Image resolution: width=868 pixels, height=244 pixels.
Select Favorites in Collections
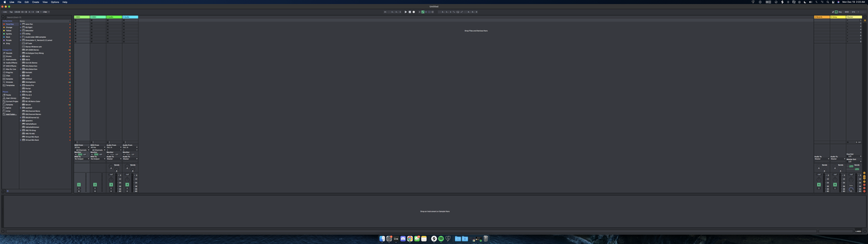(x=10, y=24)
